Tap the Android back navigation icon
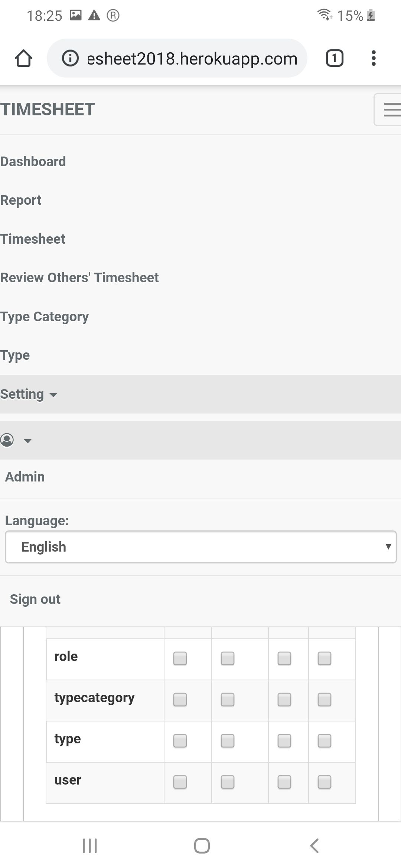This screenshot has height=868, width=401. [x=314, y=846]
